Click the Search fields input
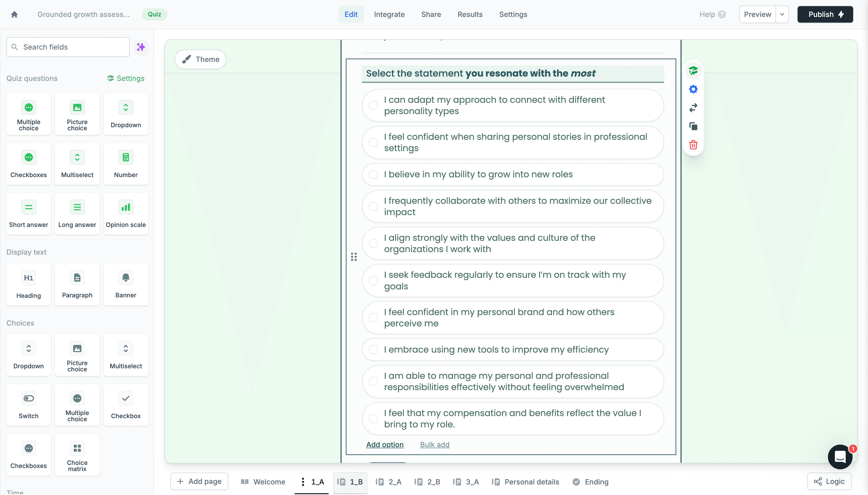The height and width of the screenshot is (495, 868). pos(68,47)
